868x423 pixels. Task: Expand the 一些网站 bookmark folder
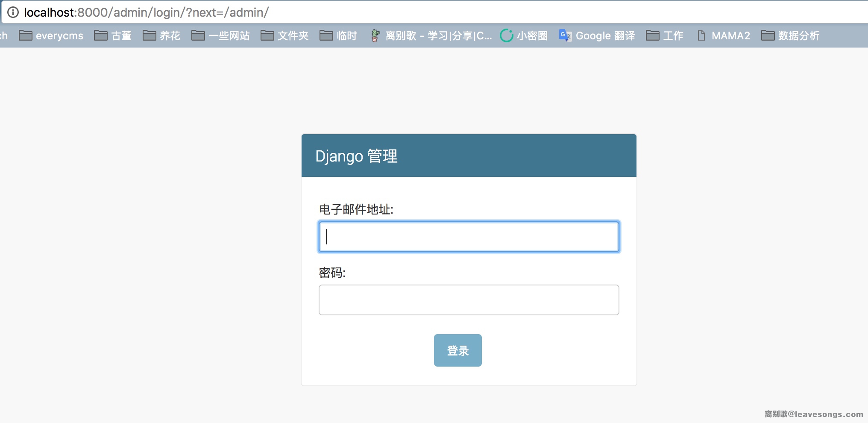(x=220, y=35)
